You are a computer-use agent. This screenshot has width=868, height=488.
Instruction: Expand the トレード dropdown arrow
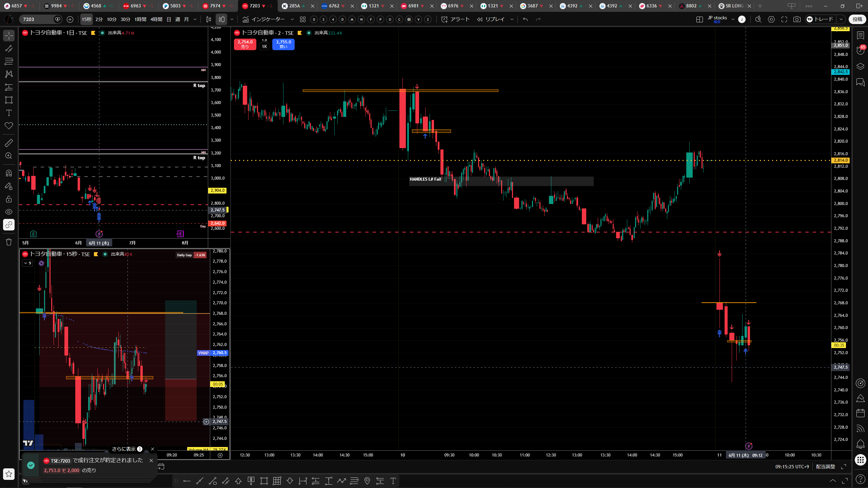pos(841,19)
